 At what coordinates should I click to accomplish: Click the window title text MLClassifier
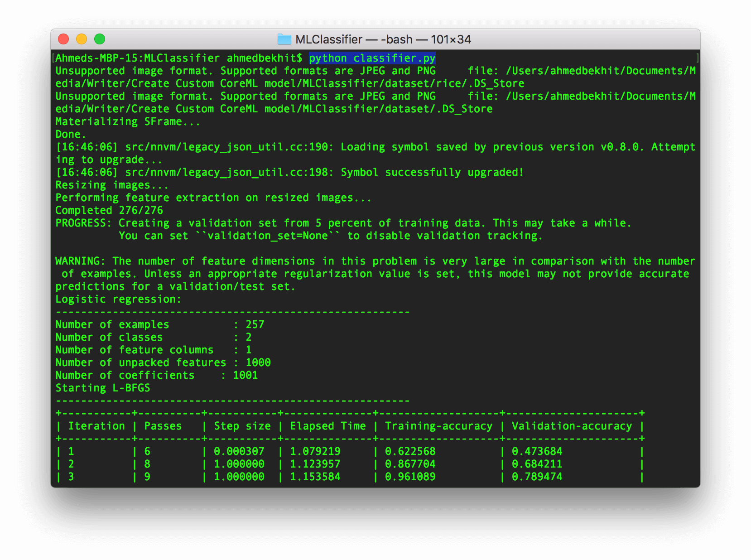click(x=329, y=39)
